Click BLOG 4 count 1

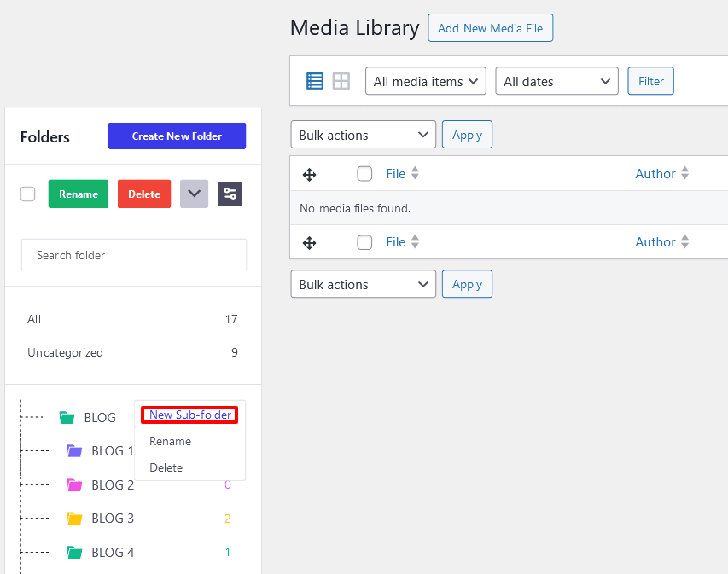(228, 552)
